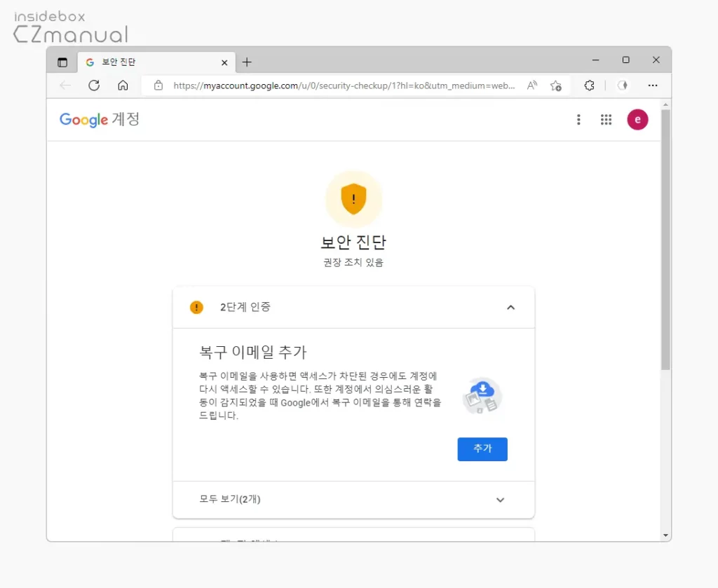This screenshot has width=718, height=588.
Task: Open a new browser tab
Action: click(247, 62)
